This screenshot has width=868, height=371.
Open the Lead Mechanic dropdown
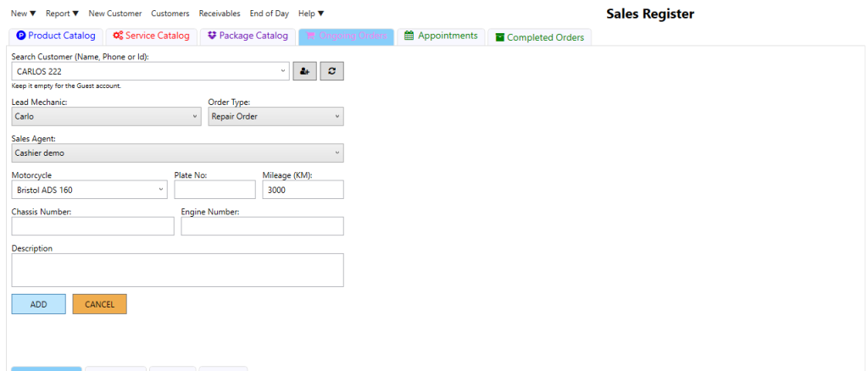click(195, 117)
